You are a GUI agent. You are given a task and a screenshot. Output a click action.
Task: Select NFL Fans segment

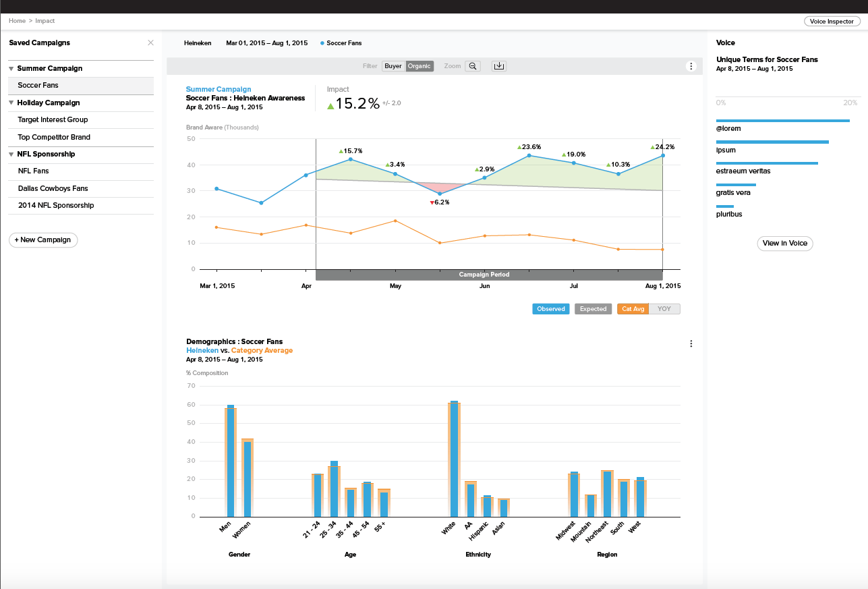pos(81,171)
